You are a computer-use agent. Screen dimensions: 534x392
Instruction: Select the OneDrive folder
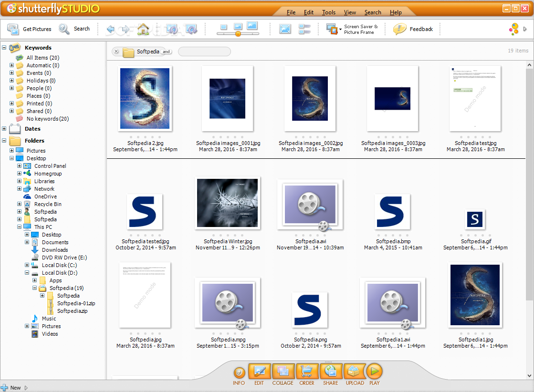(45, 196)
